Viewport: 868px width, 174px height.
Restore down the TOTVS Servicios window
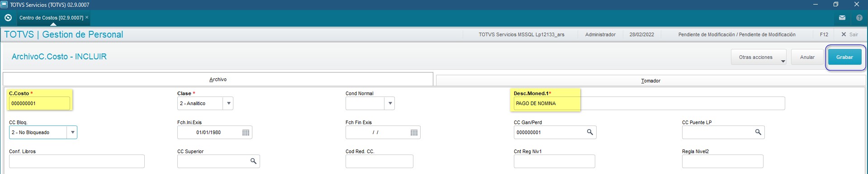coord(836,5)
